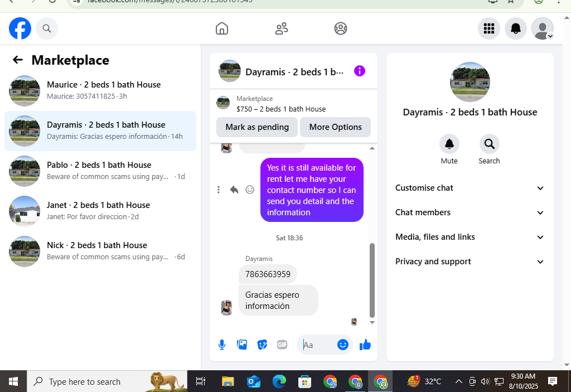Click Dayramis header title in chat

coord(294,72)
